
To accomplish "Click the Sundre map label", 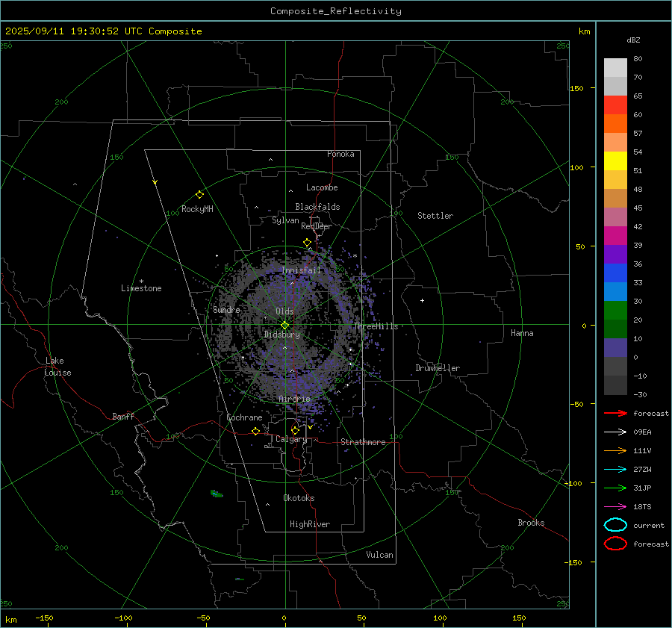I will pos(226,310).
